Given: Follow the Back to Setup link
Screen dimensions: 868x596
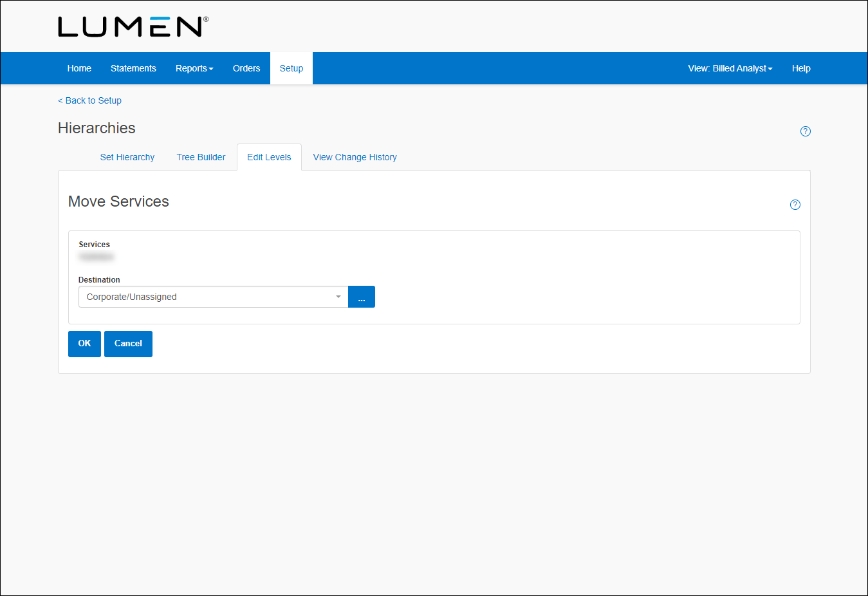Looking at the screenshot, I should (89, 100).
